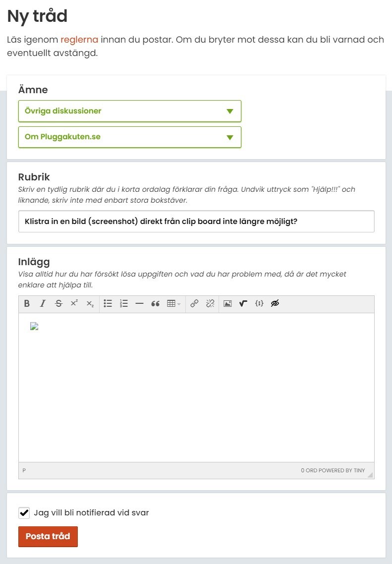Open the "reglerna" link
The height and width of the screenshot is (564, 392).
click(79, 40)
